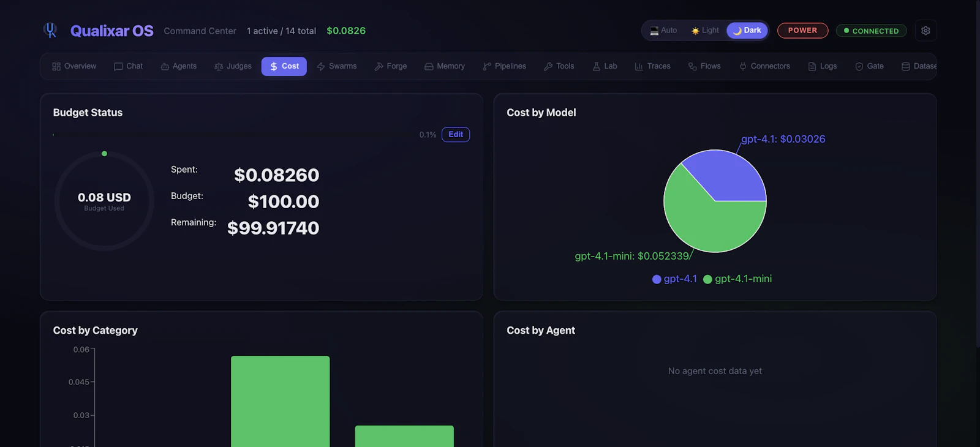Click the Spent value $0.08260
Image resolution: width=980 pixels, height=447 pixels.
pos(277,175)
